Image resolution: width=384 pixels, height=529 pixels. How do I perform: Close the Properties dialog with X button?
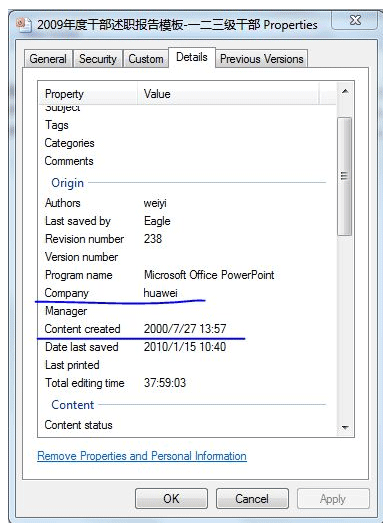point(354,20)
